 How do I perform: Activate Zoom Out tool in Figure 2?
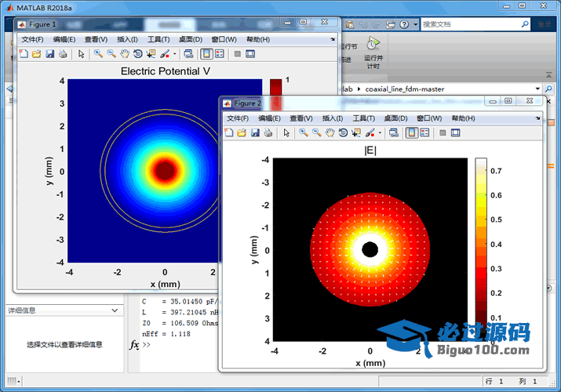click(x=317, y=133)
